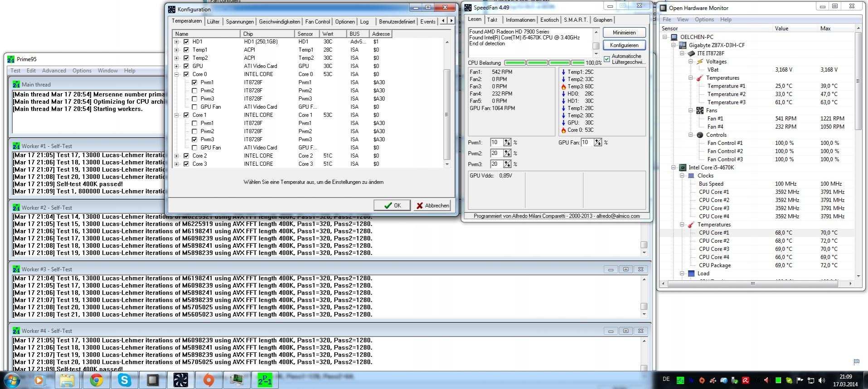
Task: Collapse the Intel Core i5-4670K node
Action: click(674, 168)
